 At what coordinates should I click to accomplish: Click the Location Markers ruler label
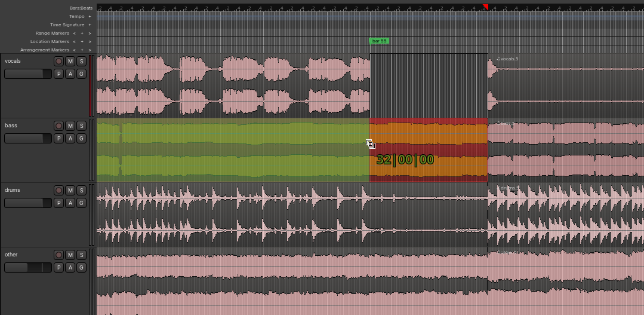(x=50, y=41)
